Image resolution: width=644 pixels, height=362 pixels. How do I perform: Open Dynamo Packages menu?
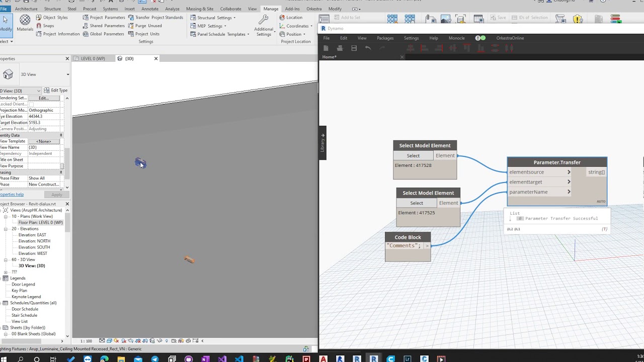(x=385, y=38)
